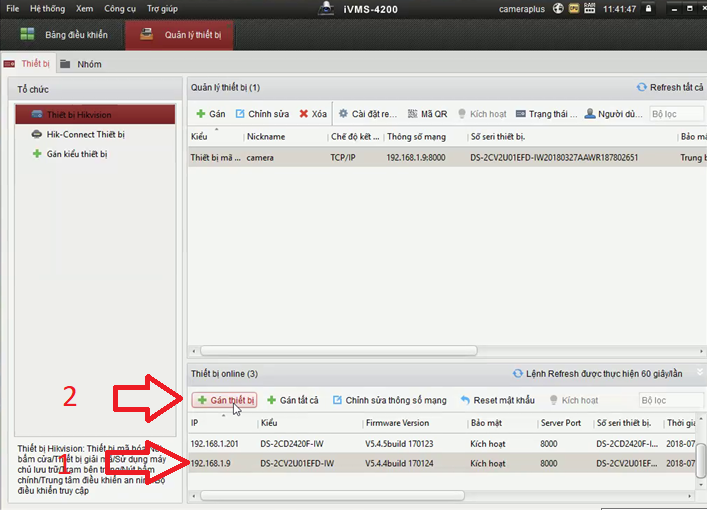Click the Gán add device button

click(211, 114)
